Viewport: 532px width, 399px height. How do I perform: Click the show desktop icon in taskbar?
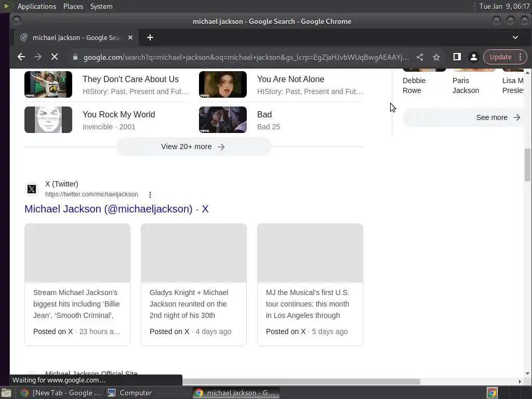tap(6, 393)
